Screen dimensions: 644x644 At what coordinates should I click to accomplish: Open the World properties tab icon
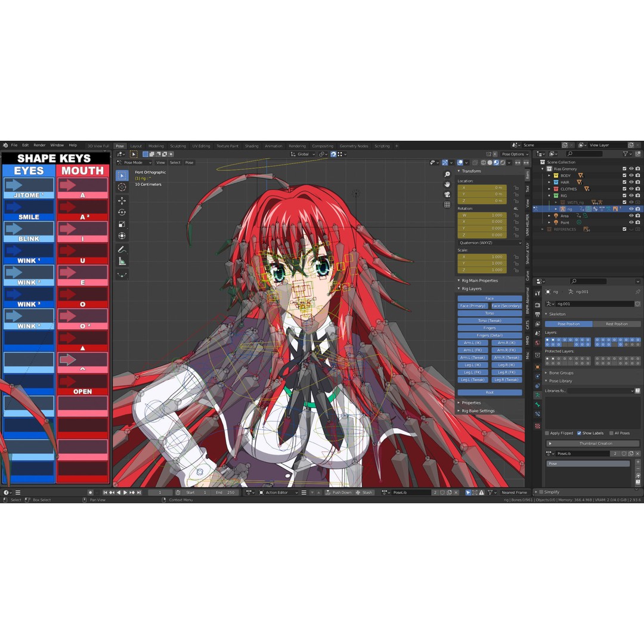click(538, 343)
